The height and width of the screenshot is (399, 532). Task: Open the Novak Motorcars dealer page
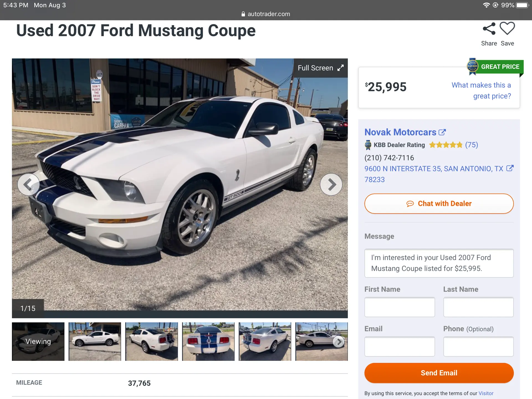click(x=400, y=132)
